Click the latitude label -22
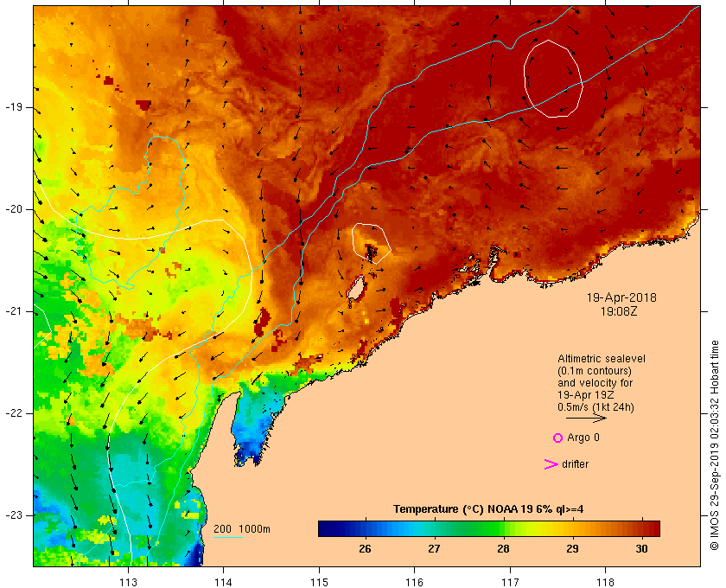Image resolution: width=726 pixels, height=588 pixels. click(x=14, y=413)
